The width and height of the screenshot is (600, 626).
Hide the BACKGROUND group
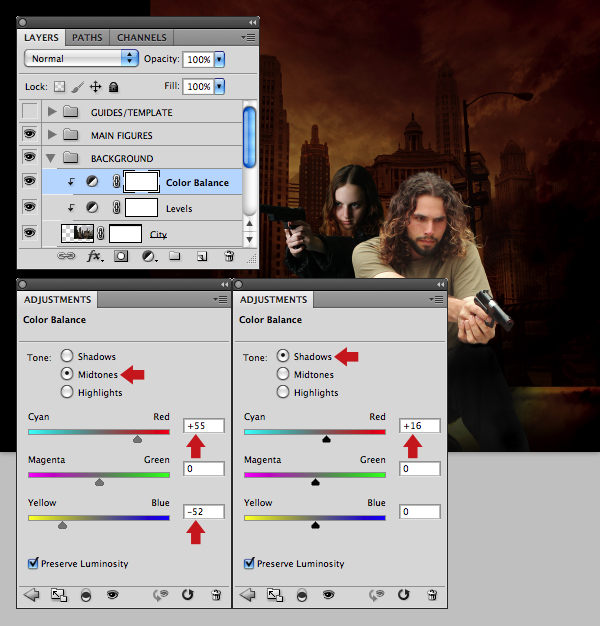point(30,157)
